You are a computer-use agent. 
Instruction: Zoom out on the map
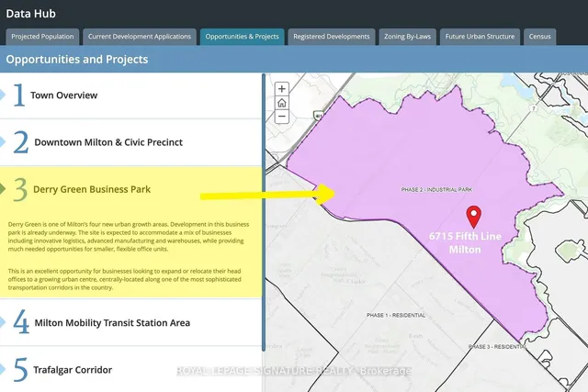coord(281,117)
